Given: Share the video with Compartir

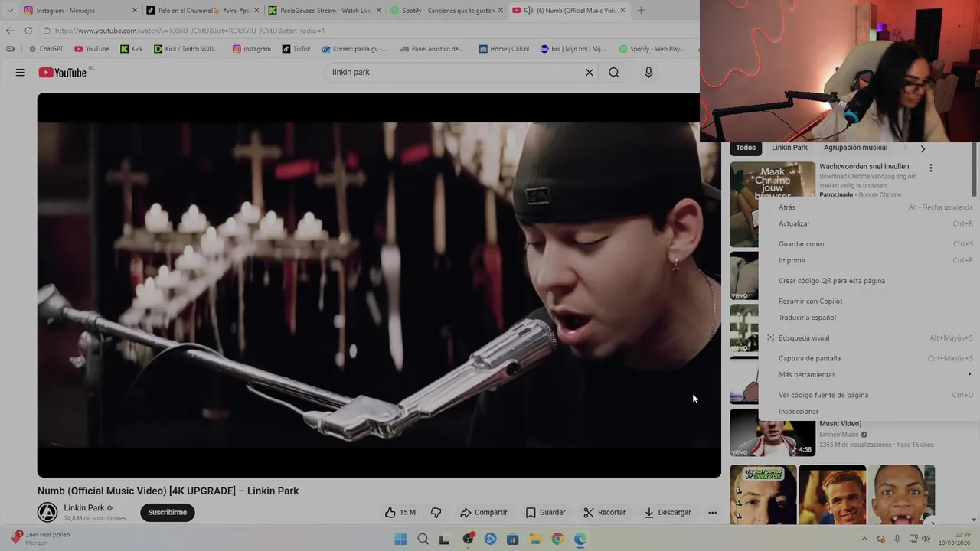Looking at the screenshot, I should click(x=483, y=513).
